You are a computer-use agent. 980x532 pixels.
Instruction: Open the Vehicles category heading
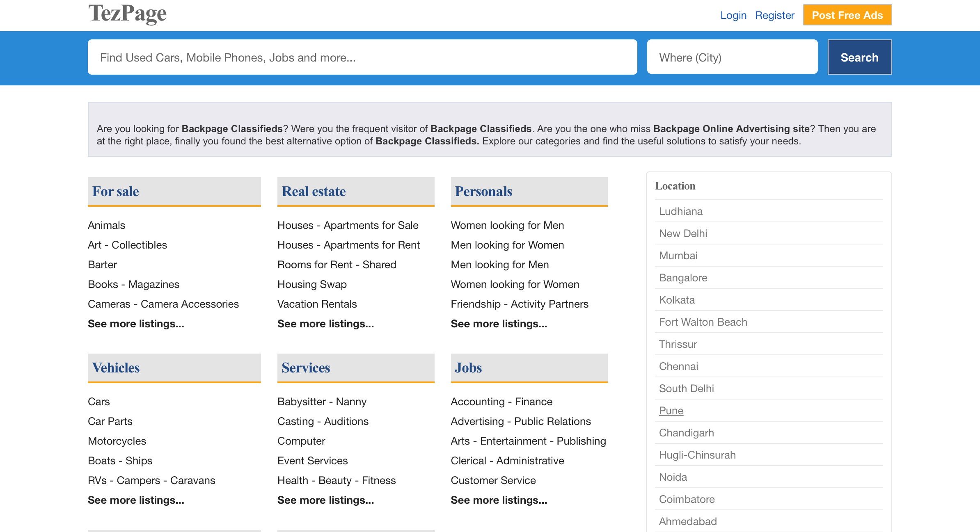click(116, 368)
